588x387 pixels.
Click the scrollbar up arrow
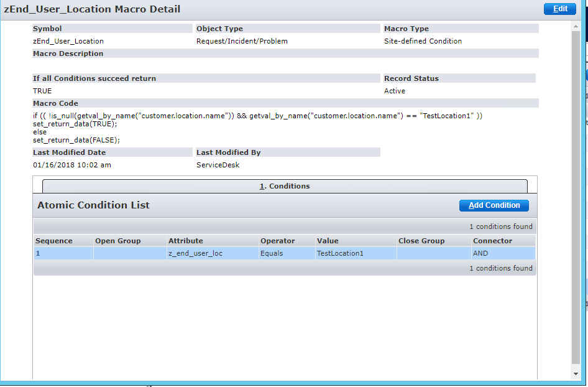tap(576, 26)
